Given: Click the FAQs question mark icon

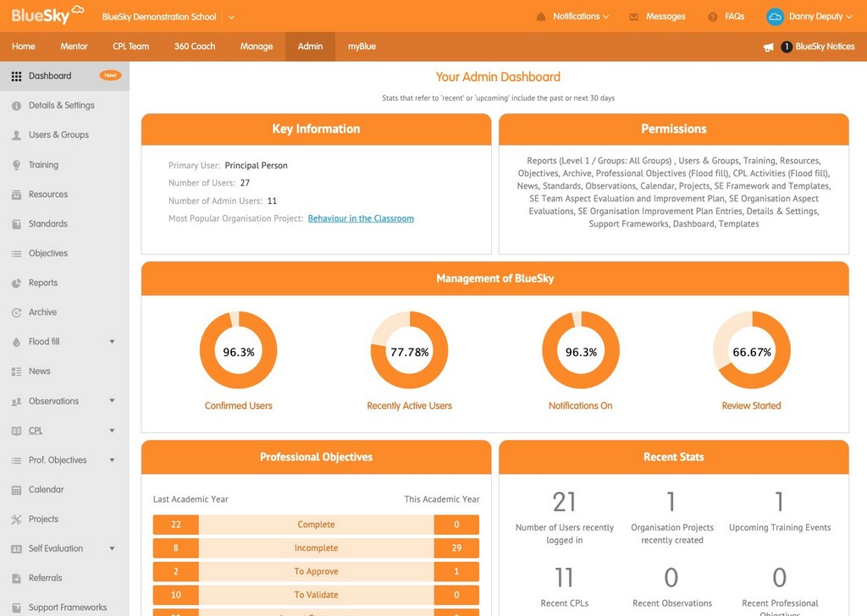Looking at the screenshot, I should (x=713, y=17).
